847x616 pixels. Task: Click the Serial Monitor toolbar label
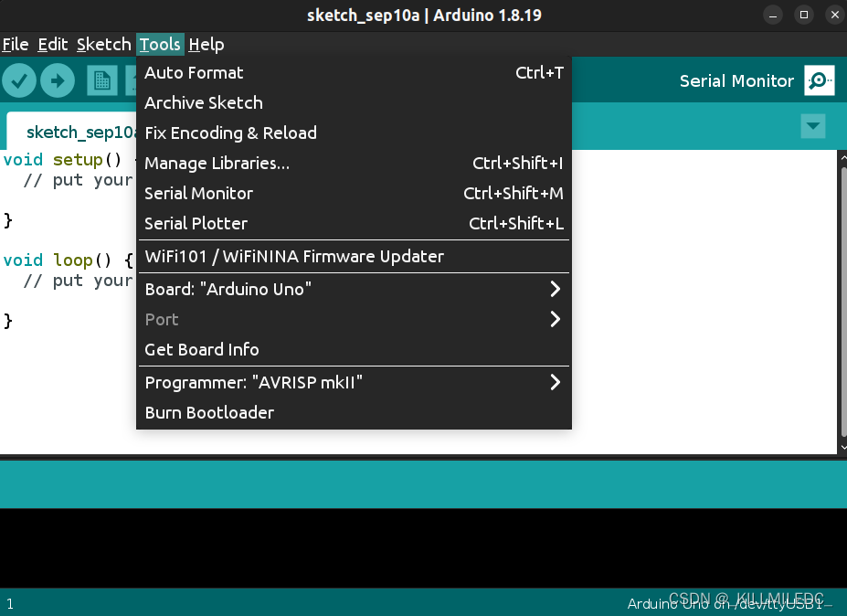point(736,81)
